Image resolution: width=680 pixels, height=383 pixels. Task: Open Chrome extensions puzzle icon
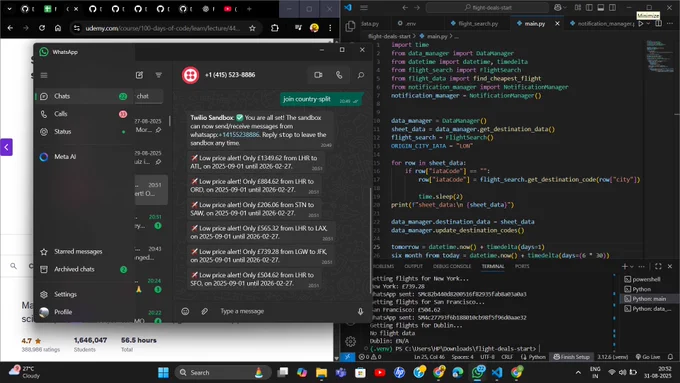point(275,28)
